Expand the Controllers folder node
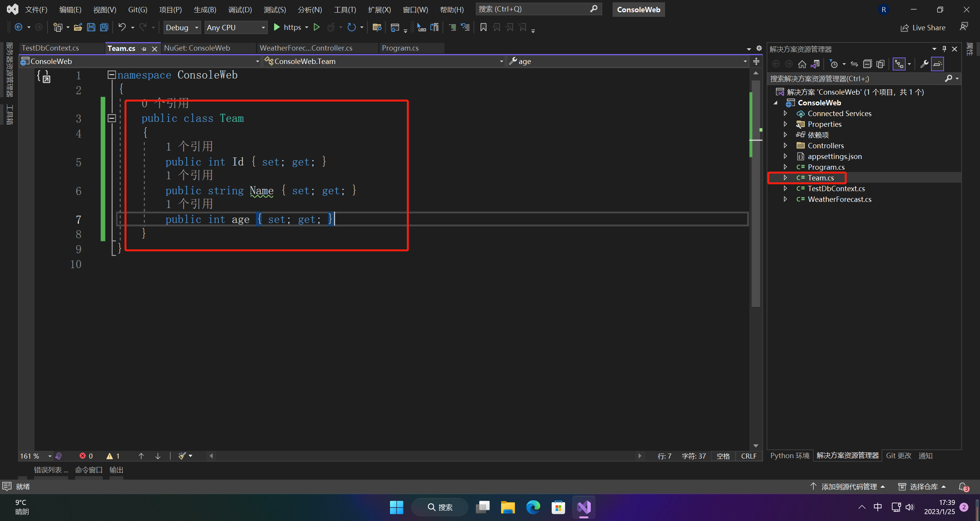Screen dimensions: 980x521 coord(785,146)
